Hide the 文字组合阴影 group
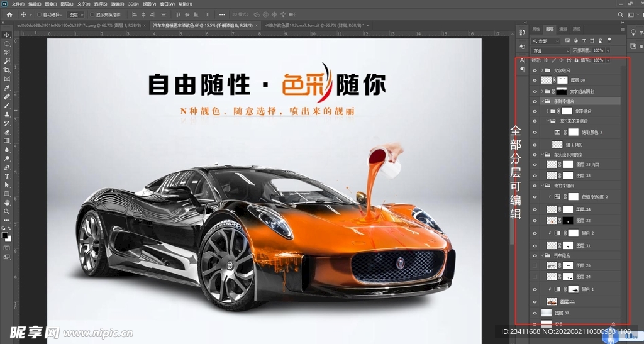The height and width of the screenshot is (344, 644). tap(535, 91)
